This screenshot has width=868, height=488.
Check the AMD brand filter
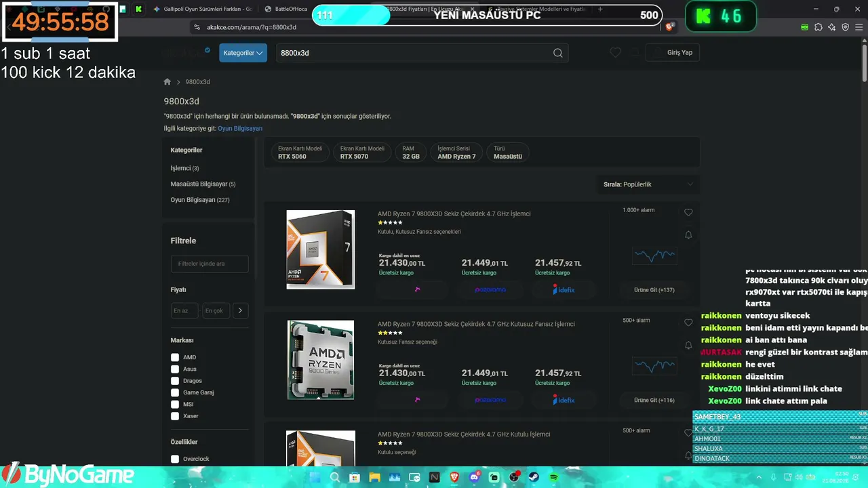coord(175,357)
